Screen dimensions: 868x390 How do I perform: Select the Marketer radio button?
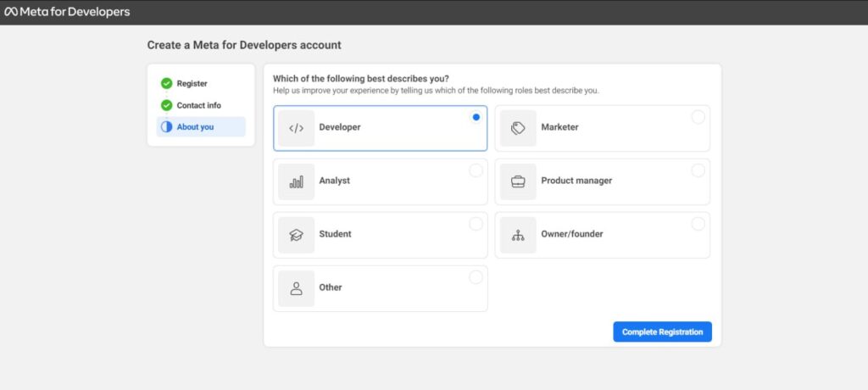coord(698,117)
